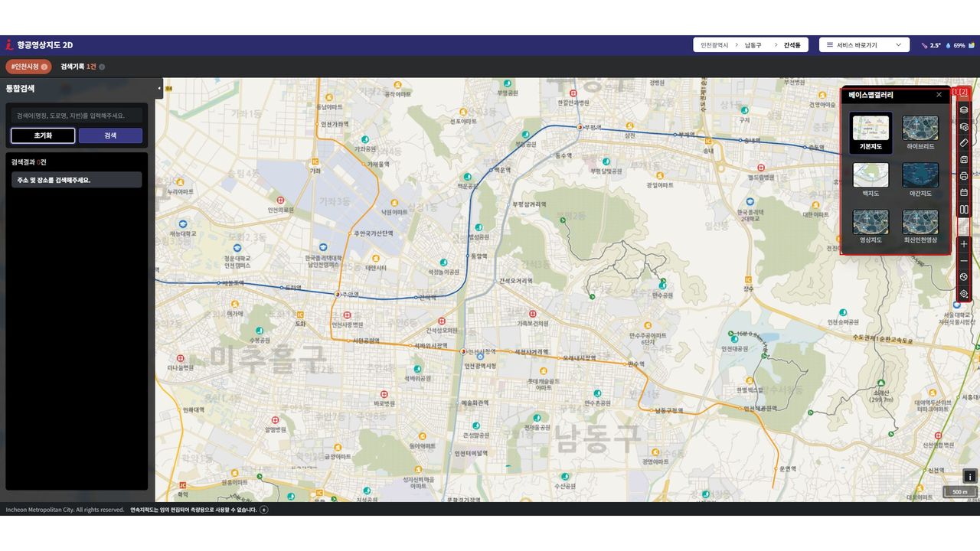The width and height of the screenshot is (980, 551).
Task: Click the ruler measurement tool
Action: pyautogui.click(x=964, y=143)
